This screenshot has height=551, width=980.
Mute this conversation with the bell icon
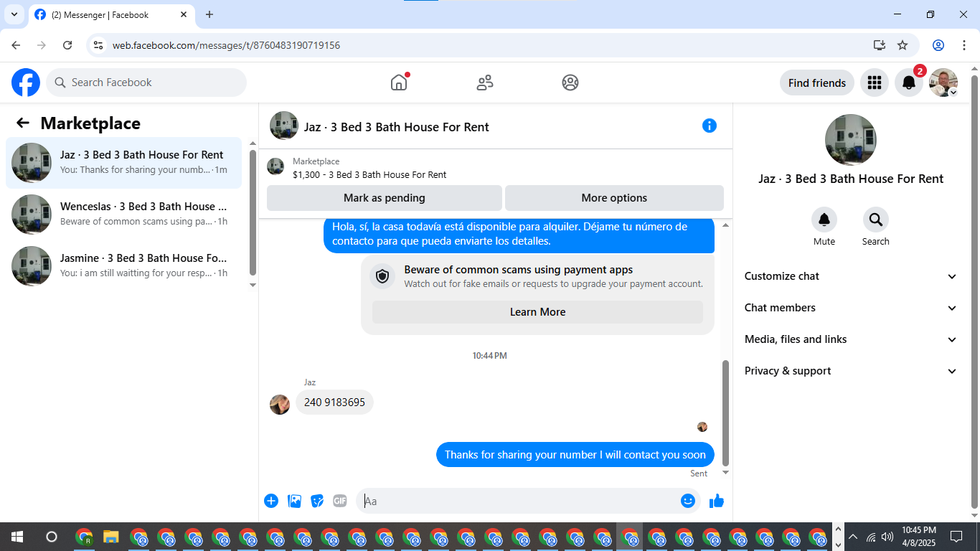[x=824, y=220]
